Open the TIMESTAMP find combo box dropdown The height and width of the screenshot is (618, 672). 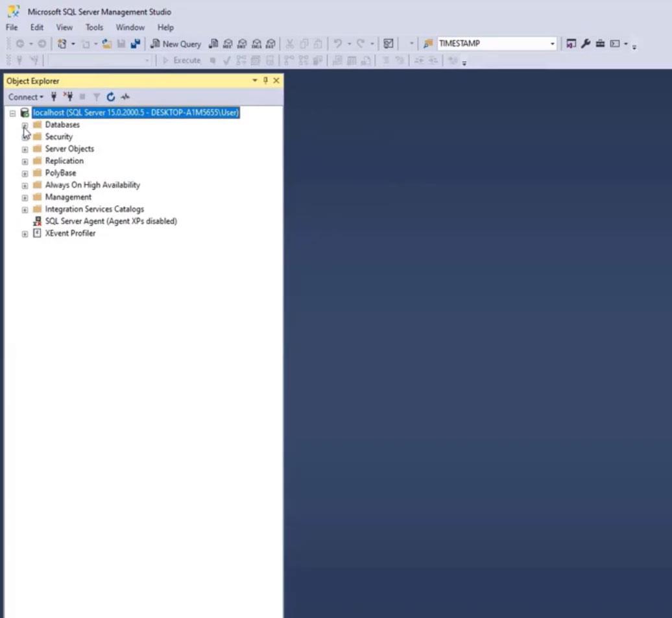[x=553, y=43]
